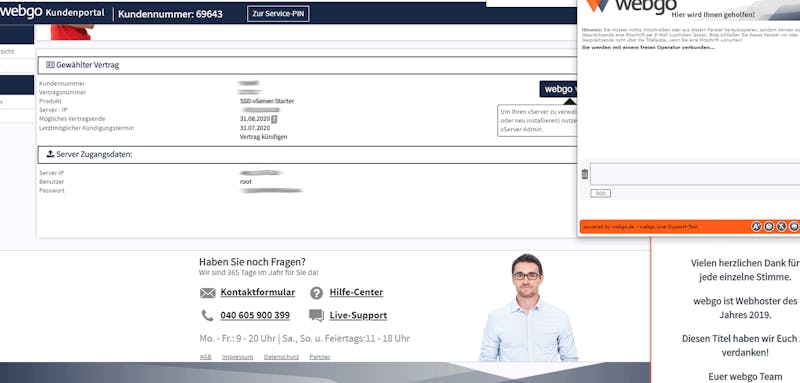Open the Zur Service-PIN button
The image size is (800, 383).
coord(278,14)
